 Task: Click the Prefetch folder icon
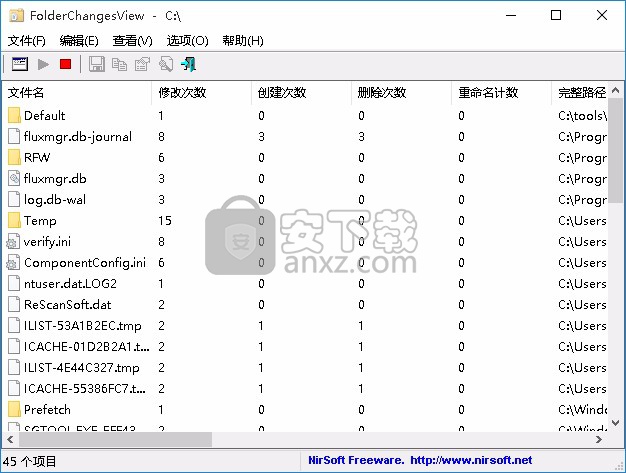tap(14, 410)
